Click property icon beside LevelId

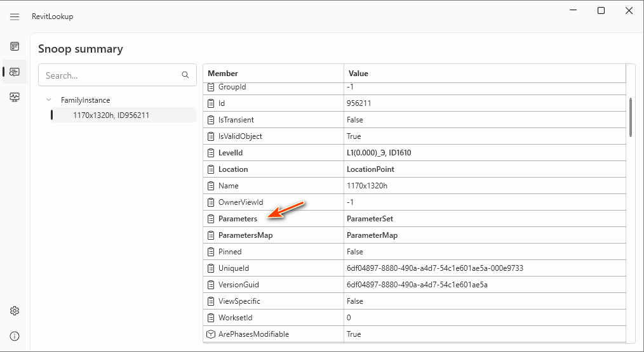point(211,153)
